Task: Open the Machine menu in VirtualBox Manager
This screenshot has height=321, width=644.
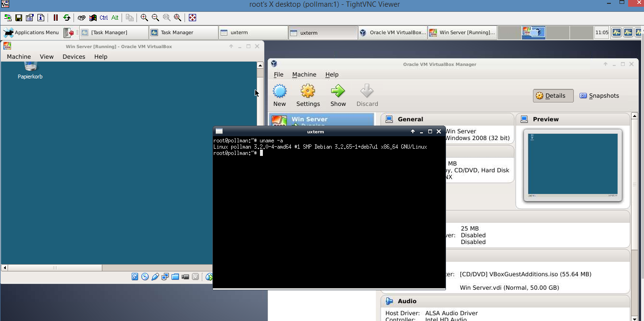Action: coord(304,75)
